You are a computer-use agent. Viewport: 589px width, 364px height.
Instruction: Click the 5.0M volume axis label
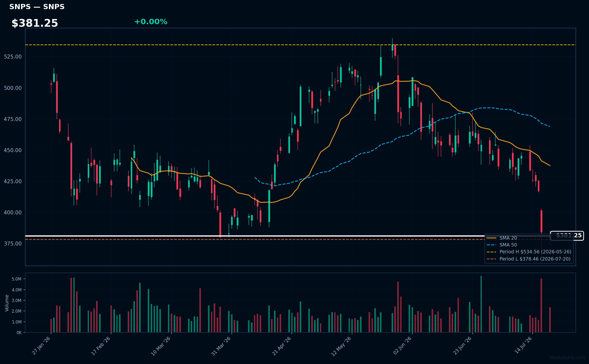coord(17,279)
